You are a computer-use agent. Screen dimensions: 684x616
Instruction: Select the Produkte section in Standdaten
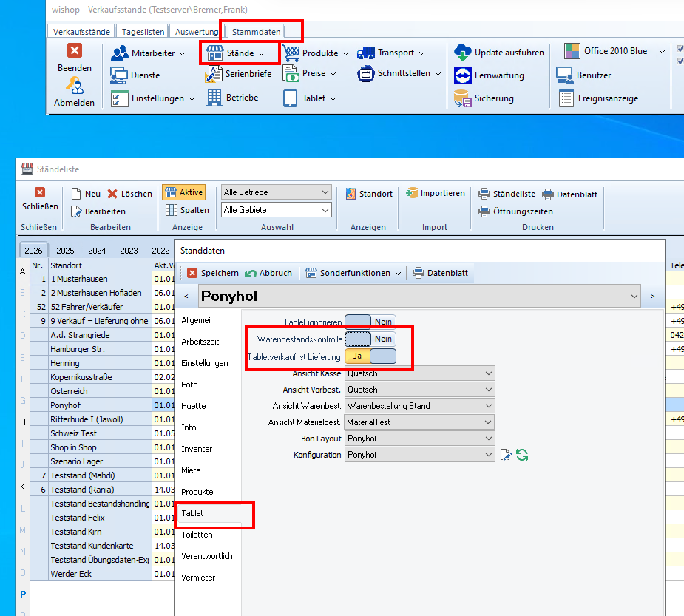pos(197,492)
